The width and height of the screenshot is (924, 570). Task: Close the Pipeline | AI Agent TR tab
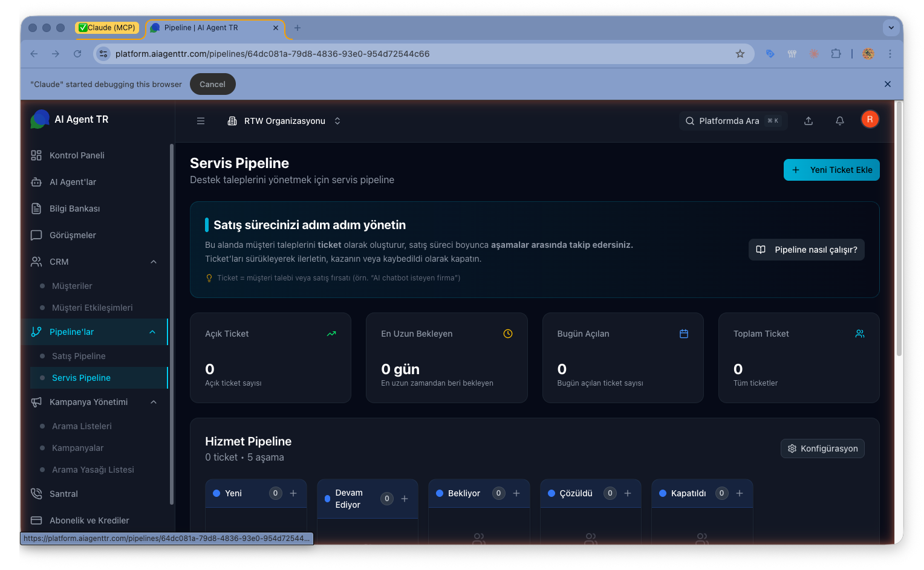point(276,28)
